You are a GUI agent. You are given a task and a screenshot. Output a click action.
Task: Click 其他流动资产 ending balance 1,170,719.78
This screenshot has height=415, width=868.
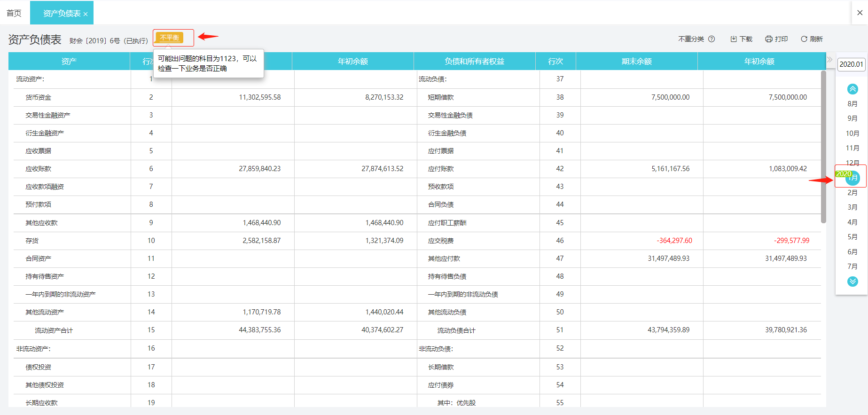(x=262, y=312)
